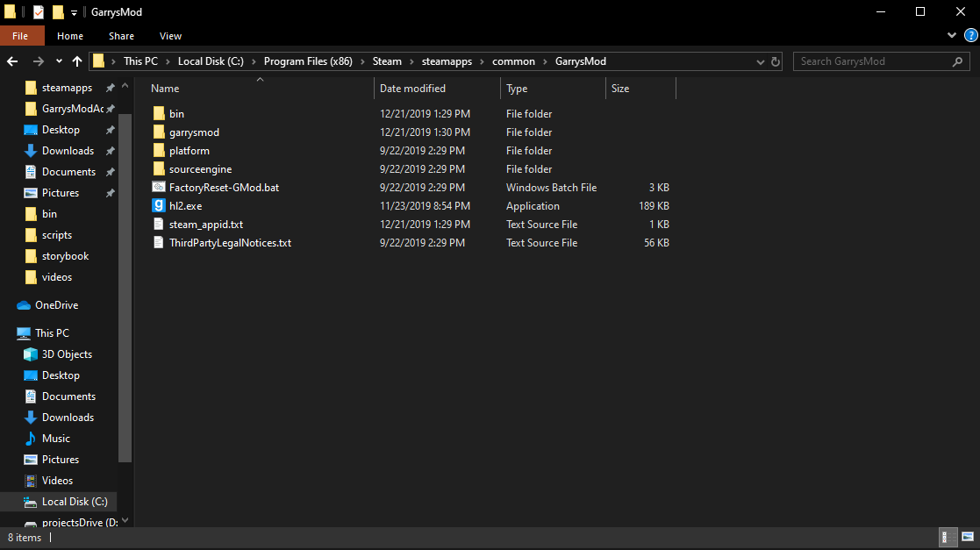Expand the ribbon with chevron

(951, 36)
